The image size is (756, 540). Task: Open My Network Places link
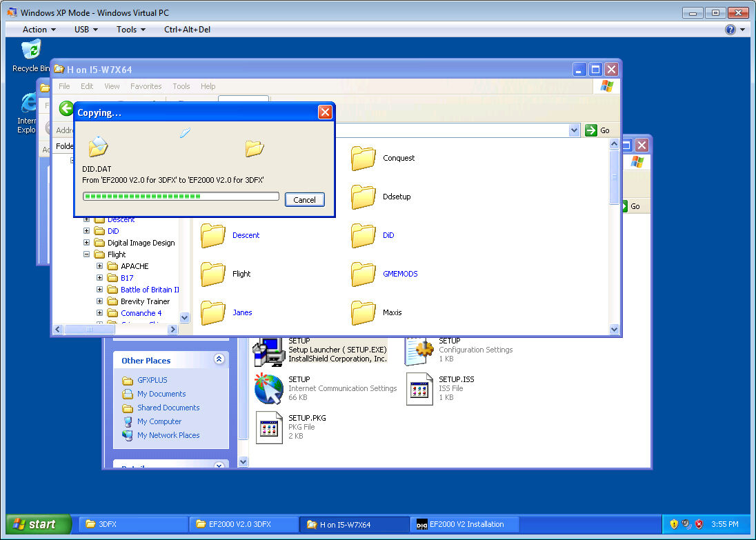pos(161,435)
